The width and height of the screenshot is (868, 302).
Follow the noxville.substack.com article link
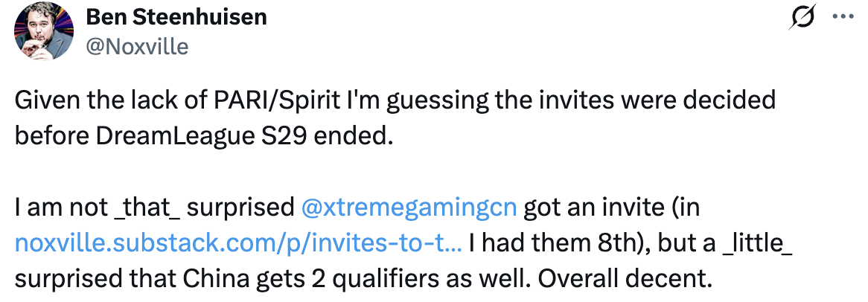point(238,243)
